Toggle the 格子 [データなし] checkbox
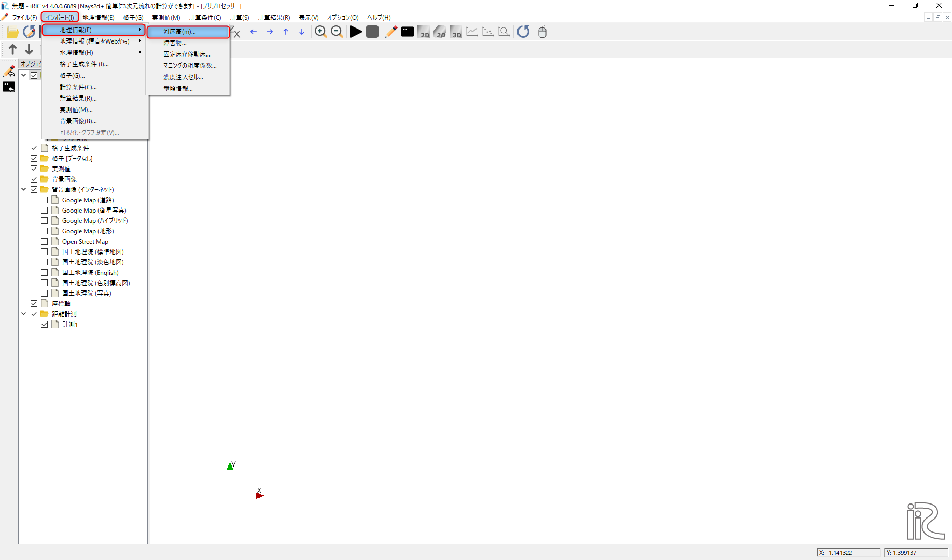Screen dimensions: 952x560 [34, 159]
